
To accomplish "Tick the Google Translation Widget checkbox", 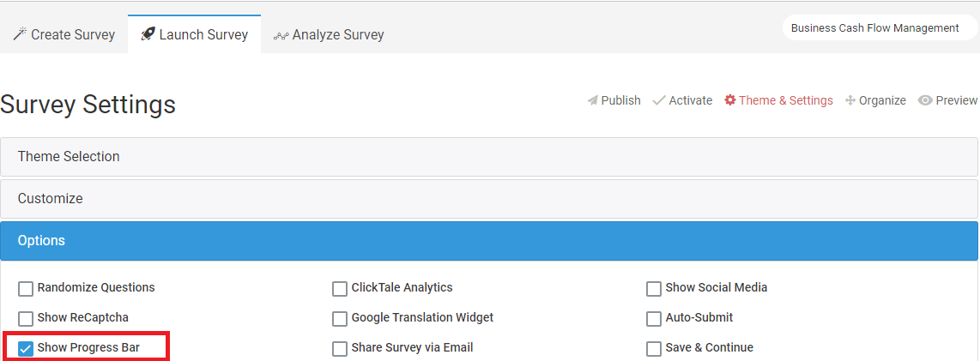I will tap(339, 318).
